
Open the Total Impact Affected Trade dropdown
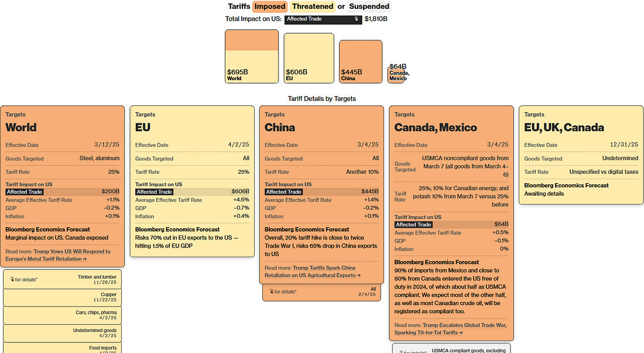[x=323, y=19]
